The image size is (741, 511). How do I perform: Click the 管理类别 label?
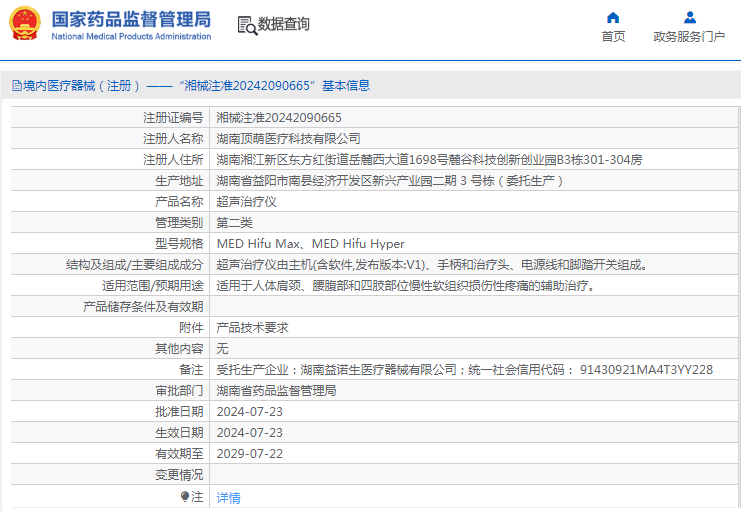coord(179,223)
